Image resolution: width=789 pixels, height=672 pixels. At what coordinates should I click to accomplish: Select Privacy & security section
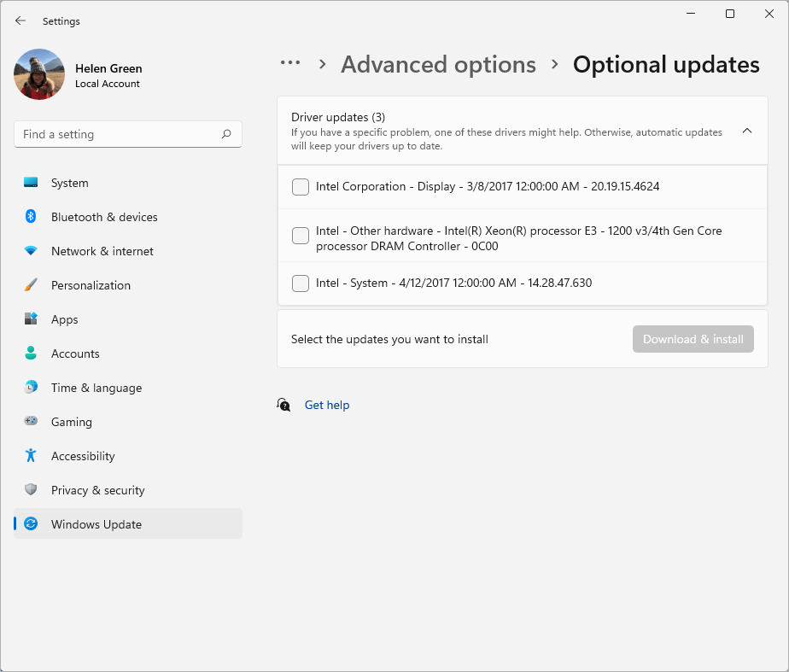[x=96, y=490]
